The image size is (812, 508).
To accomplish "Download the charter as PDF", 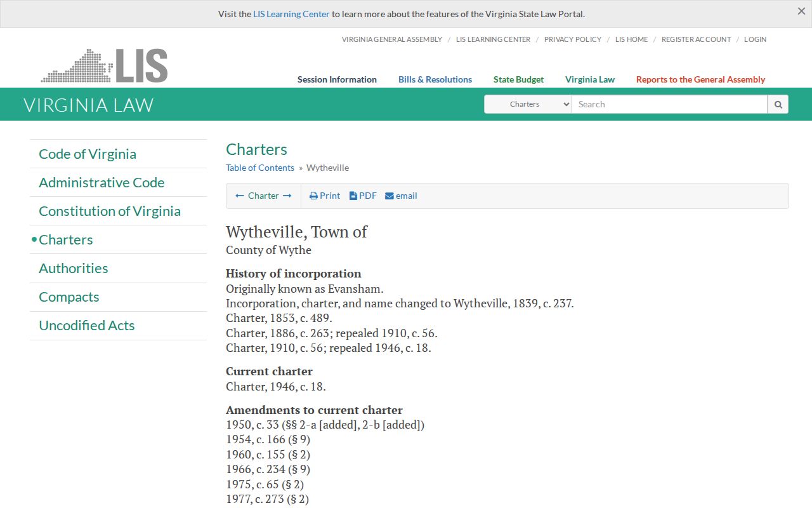I will coord(363,196).
